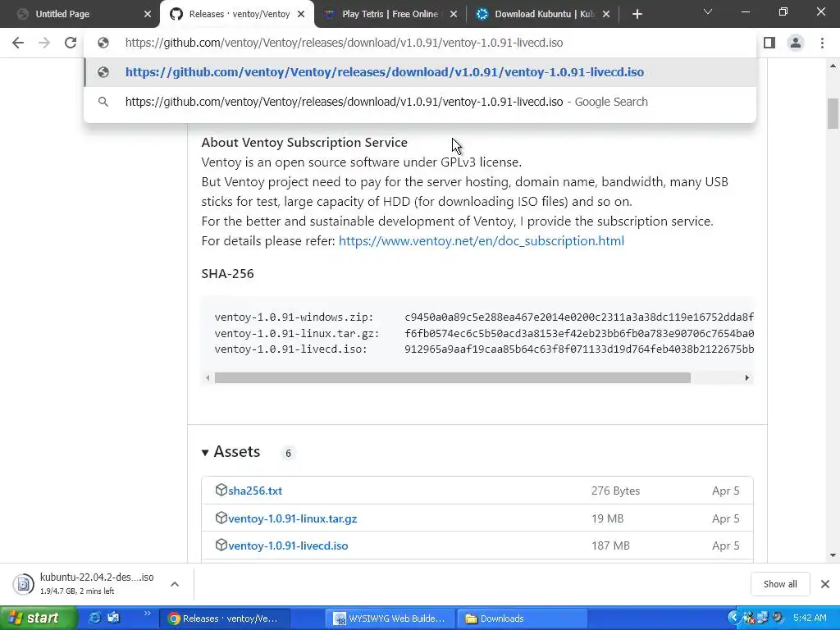Screen dimensions: 840x630
Task: Switch to the Untitled Page tab
Action: coord(80,14)
